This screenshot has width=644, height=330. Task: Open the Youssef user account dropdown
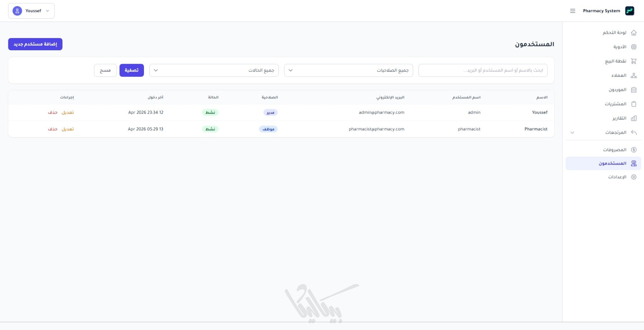pyautogui.click(x=31, y=11)
